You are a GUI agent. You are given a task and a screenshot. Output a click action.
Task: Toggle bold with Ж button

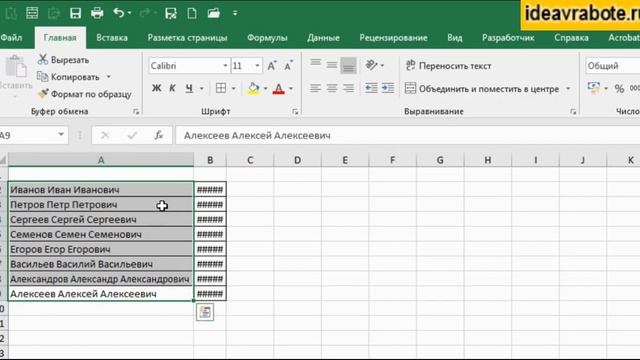pos(156,88)
